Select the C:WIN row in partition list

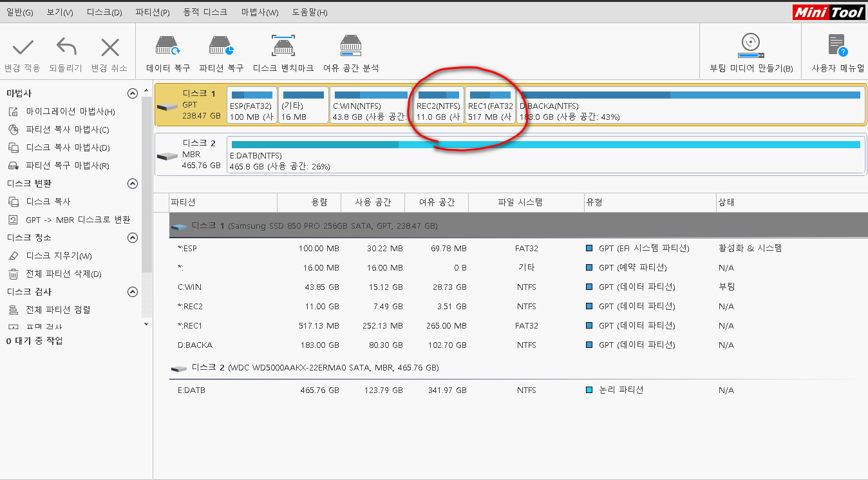point(518,287)
